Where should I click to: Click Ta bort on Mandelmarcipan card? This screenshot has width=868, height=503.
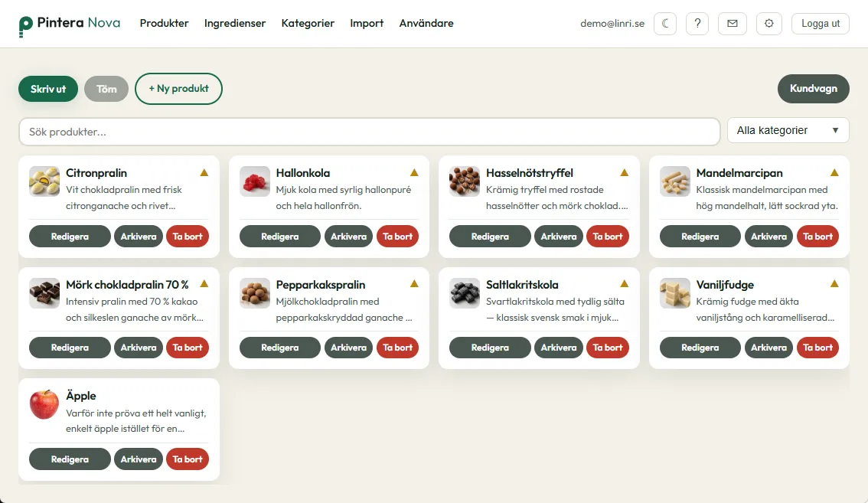[x=817, y=237]
